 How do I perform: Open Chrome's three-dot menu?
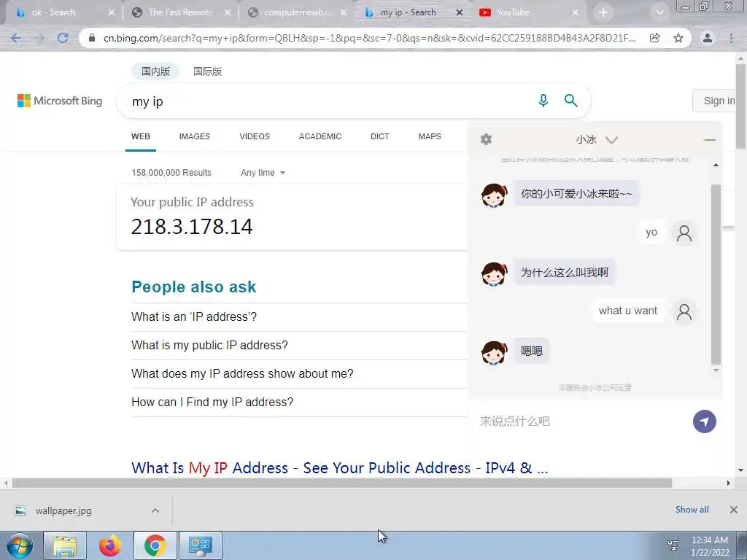coord(731,38)
